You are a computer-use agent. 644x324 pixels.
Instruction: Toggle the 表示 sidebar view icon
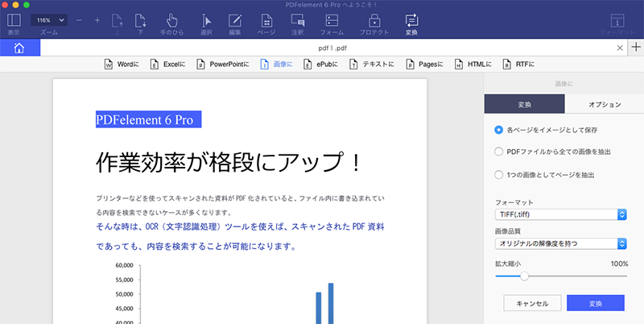(14, 21)
